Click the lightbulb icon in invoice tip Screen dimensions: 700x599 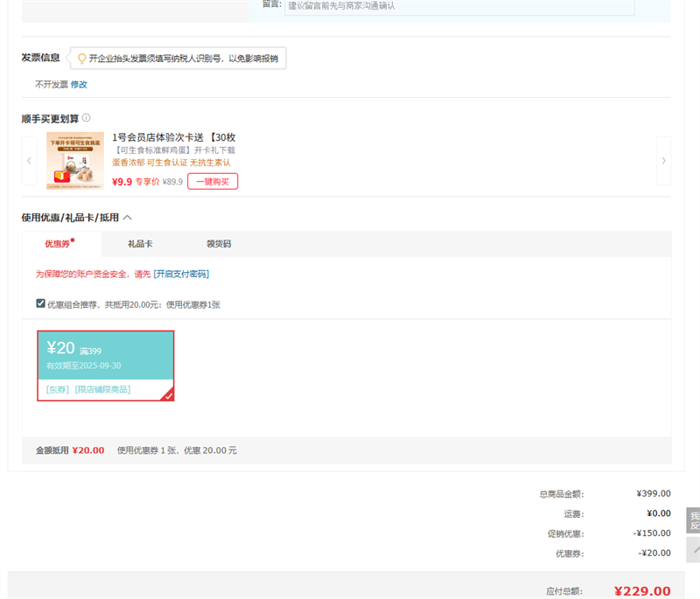click(81, 59)
